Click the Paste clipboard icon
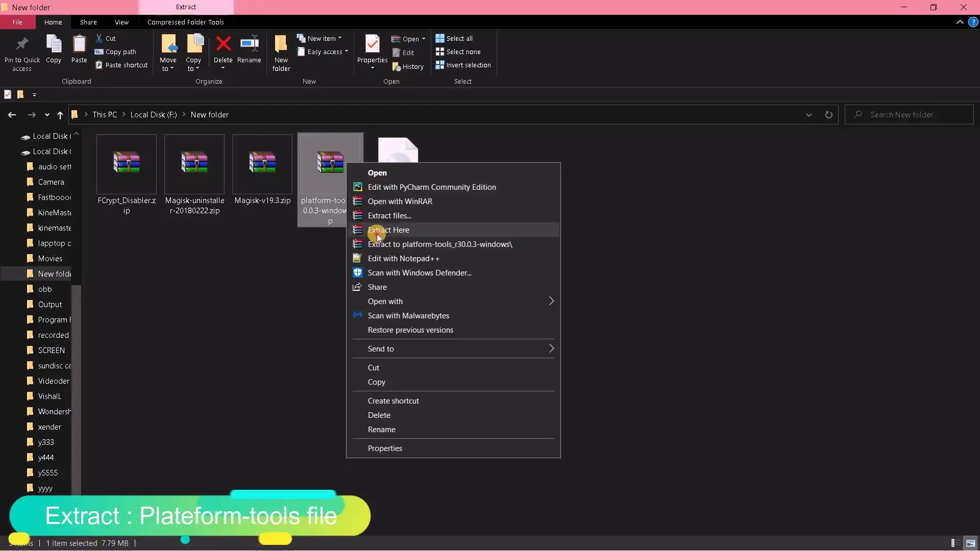 pos(79,44)
